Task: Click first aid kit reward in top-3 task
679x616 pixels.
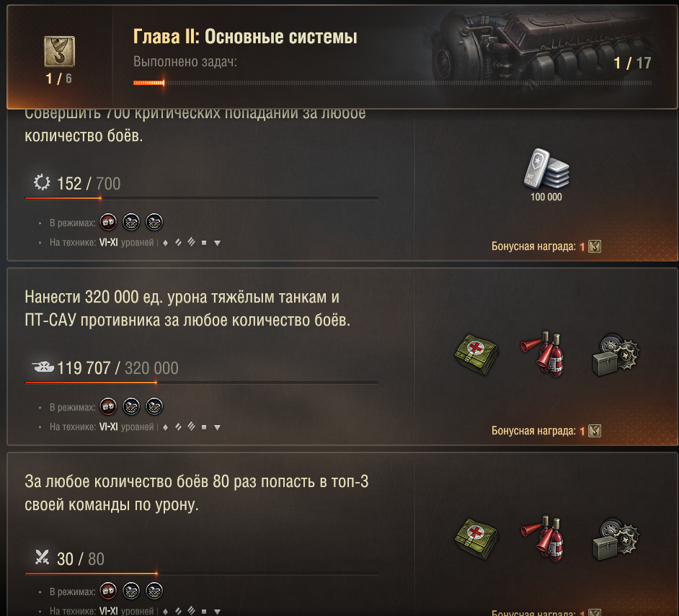Action: click(x=476, y=539)
